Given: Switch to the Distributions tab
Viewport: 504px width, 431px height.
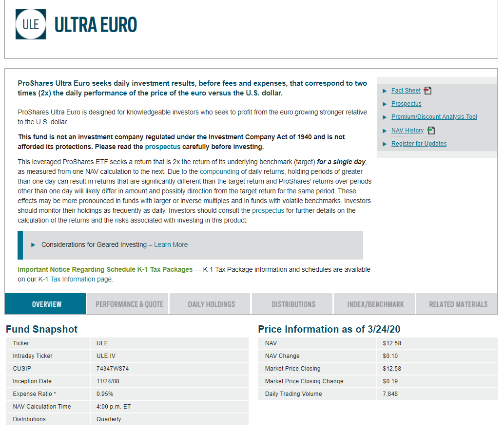Looking at the screenshot, I should pos(292,304).
